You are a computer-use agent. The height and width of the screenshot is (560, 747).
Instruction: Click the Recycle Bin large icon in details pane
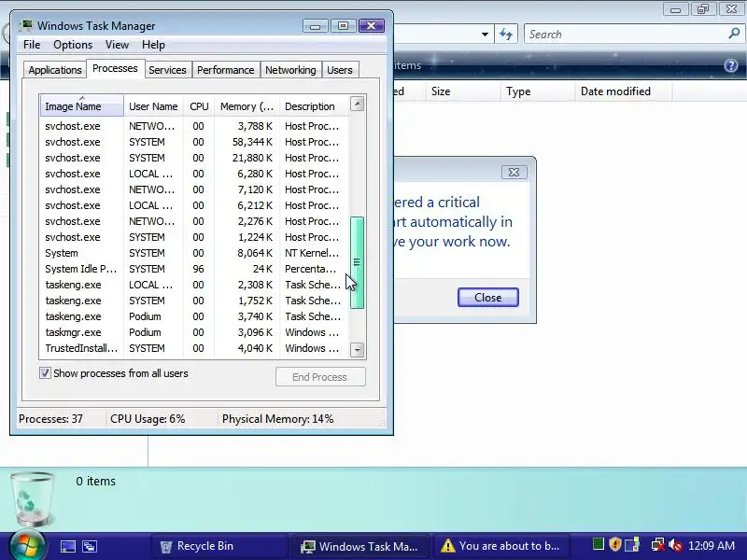click(33, 498)
